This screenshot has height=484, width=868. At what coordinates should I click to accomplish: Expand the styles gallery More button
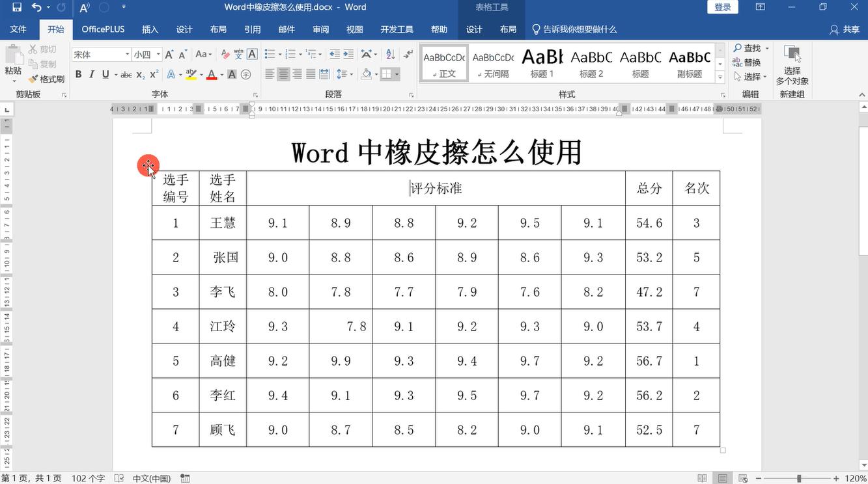click(x=720, y=77)
